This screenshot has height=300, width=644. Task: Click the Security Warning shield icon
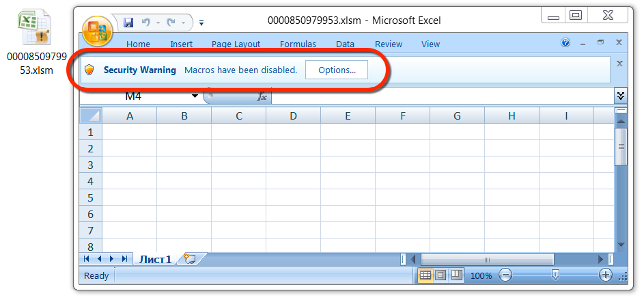point(89,70)
